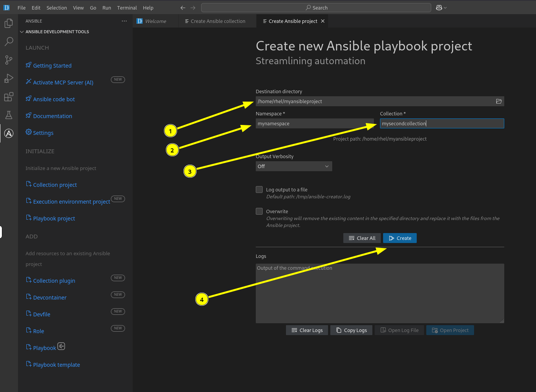Click the Create button
The image size is (536, 392).
pos(400,238)
